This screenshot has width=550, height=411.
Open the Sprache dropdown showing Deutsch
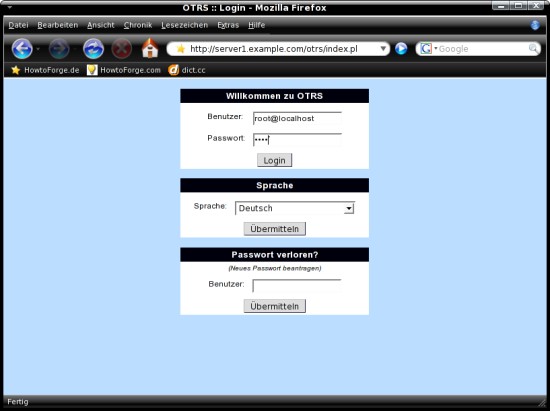[x=295, y=208]
